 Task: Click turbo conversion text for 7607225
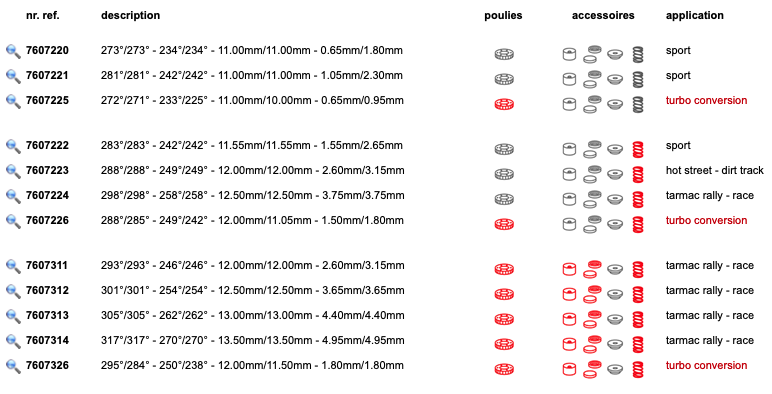click(706, 100)
